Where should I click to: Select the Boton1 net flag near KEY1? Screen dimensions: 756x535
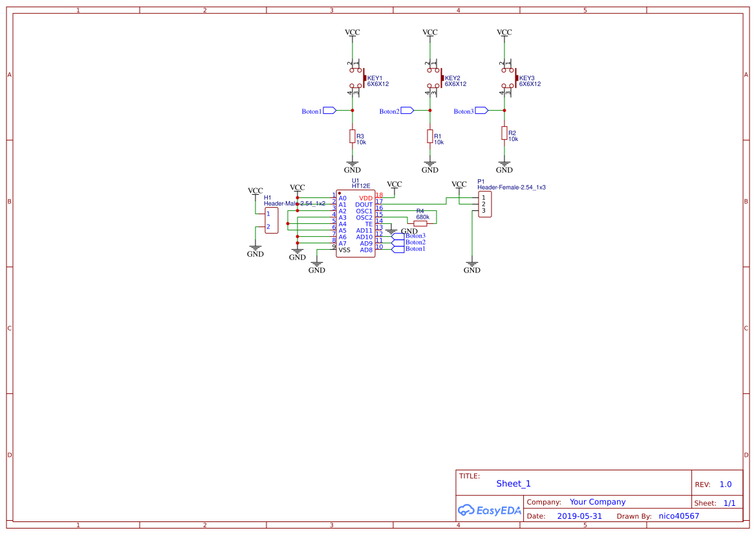click(320, 111)
